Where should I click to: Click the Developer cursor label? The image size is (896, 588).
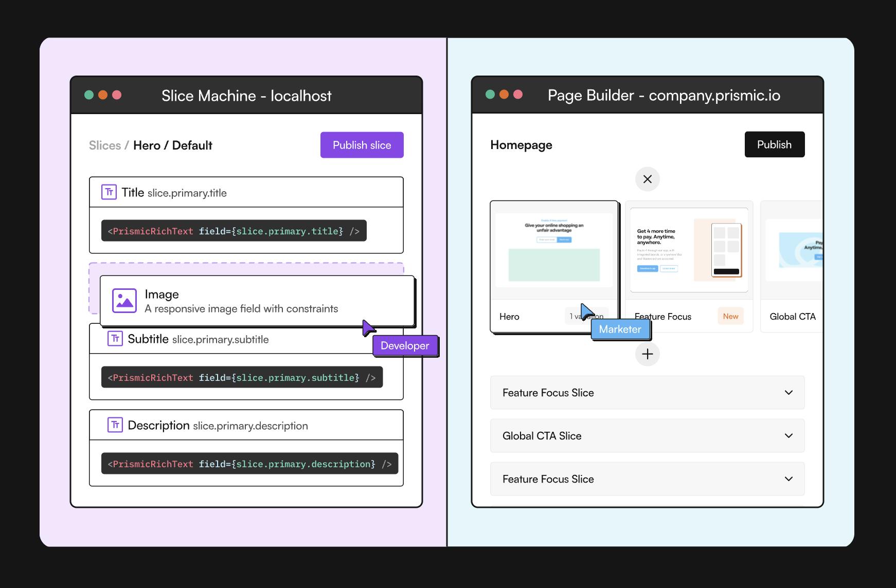405,346
